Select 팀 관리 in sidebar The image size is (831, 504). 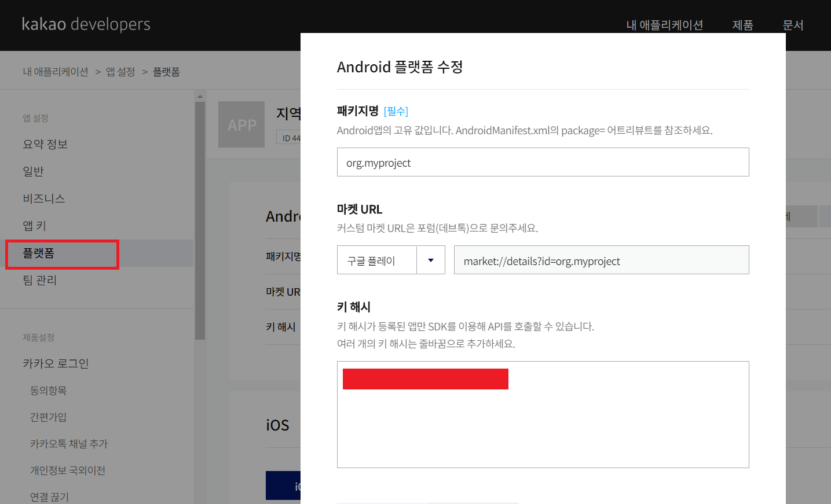click(40, 280)
